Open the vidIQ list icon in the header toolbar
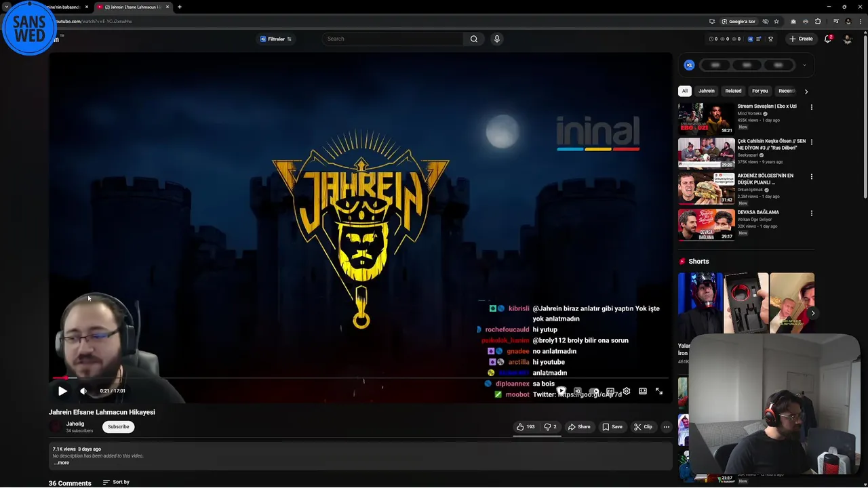Image resolution: width=868 pixels, height=488 pixels. point(759,39)
